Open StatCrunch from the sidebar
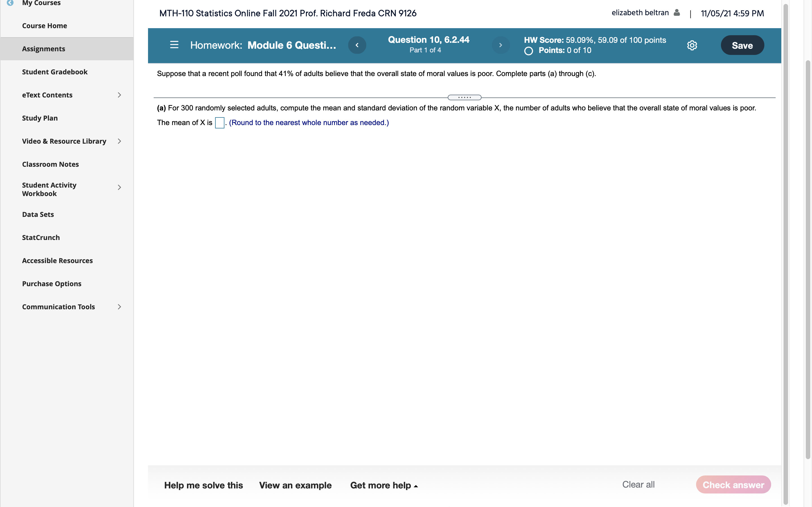The image size is (812, 507). (41, 237)
